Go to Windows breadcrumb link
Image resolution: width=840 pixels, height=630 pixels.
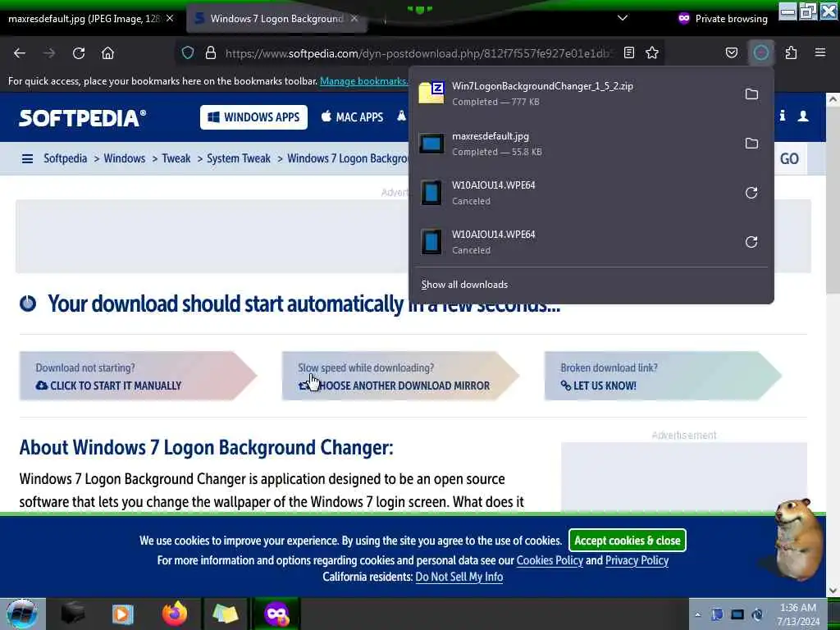click(125, 158)
